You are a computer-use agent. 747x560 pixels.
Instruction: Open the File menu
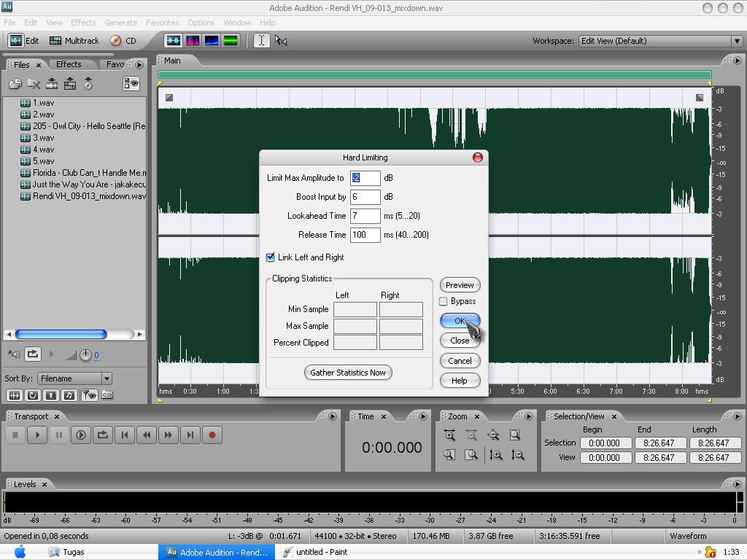(9, 23)
